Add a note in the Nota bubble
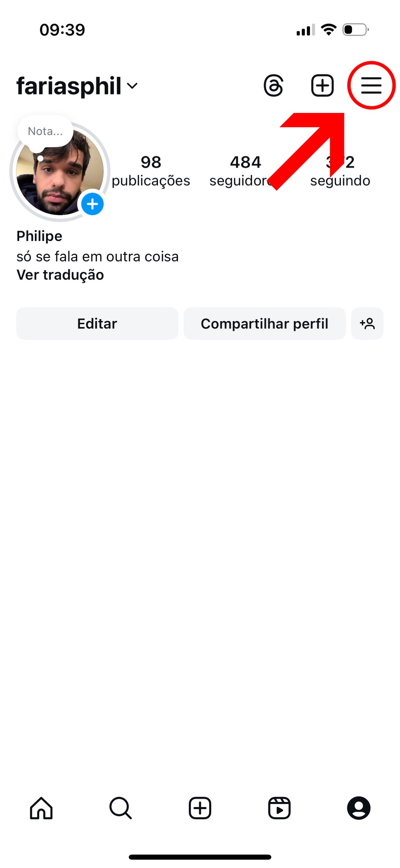This screenshot has width=400, height=868. pyautogui.click(x=45, y=131)
